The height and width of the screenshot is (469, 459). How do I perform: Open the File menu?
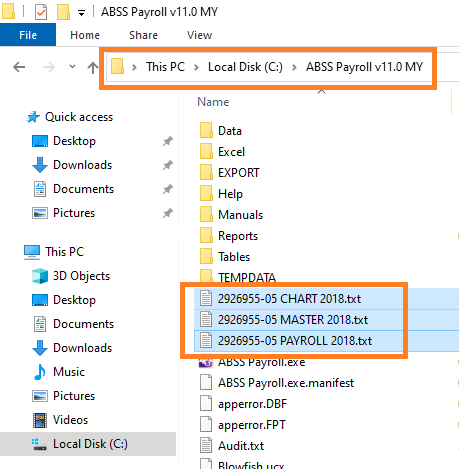(28, 35)
